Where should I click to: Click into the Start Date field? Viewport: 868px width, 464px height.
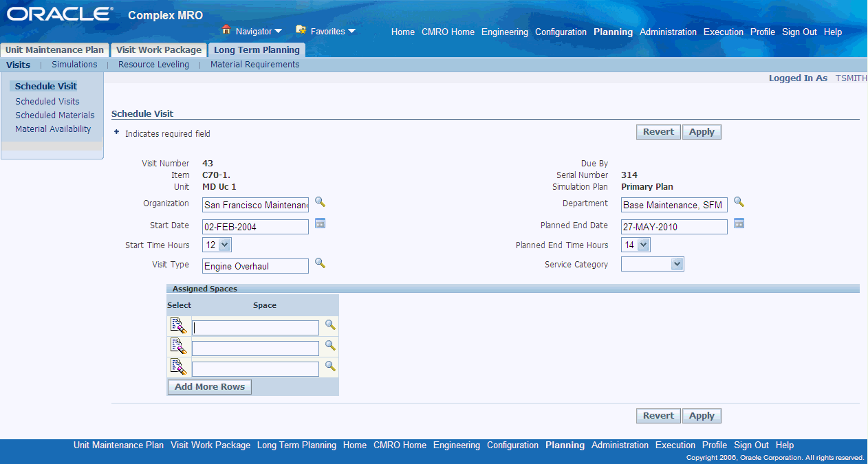click(x=256, y=227)
